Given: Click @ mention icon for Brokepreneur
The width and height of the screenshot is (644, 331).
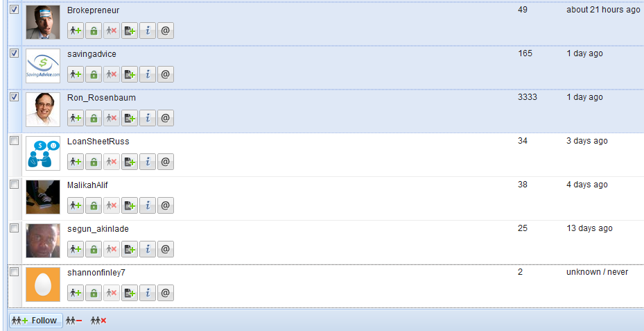Looking at the screenshot, I should pos(166,31).
